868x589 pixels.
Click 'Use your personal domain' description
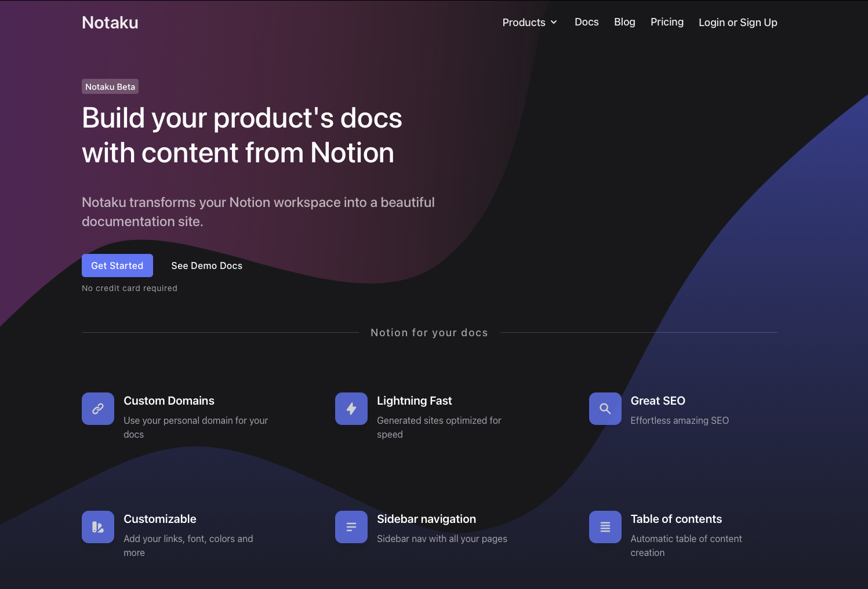195,427
